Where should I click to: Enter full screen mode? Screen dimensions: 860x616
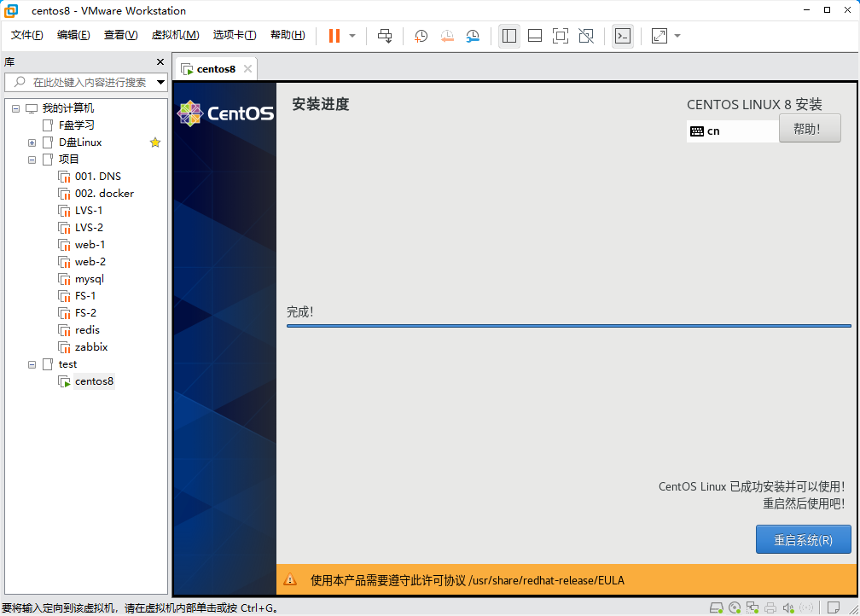pos(560,36)
